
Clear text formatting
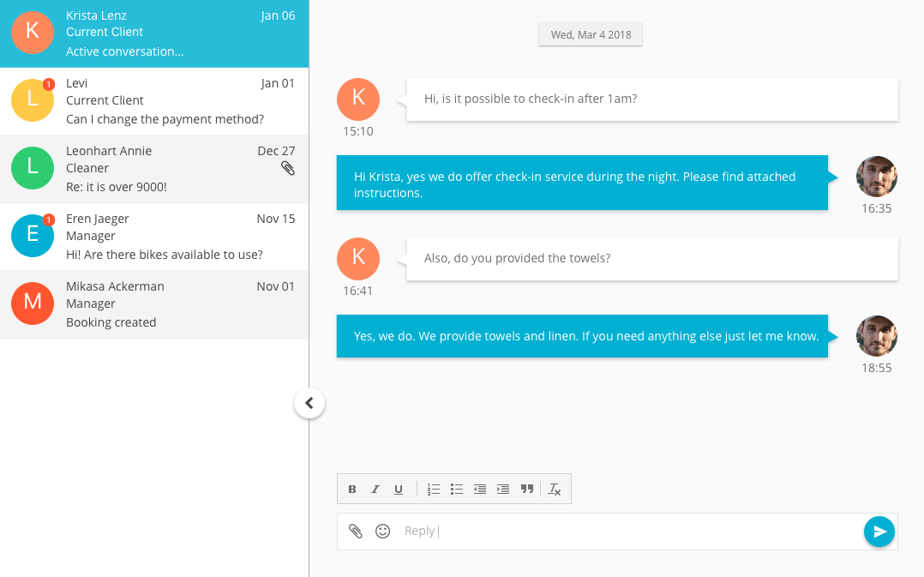click(x=555, y=490)
